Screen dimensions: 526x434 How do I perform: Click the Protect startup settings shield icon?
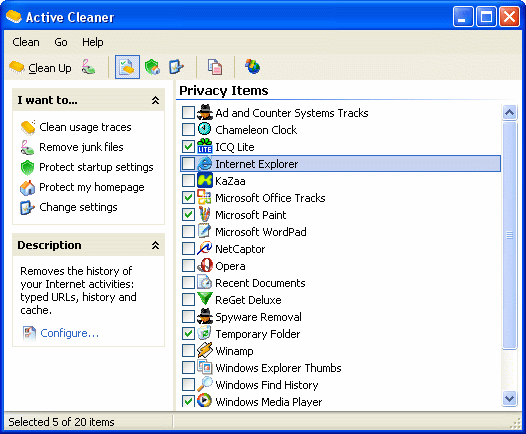(x=28, y=167)
